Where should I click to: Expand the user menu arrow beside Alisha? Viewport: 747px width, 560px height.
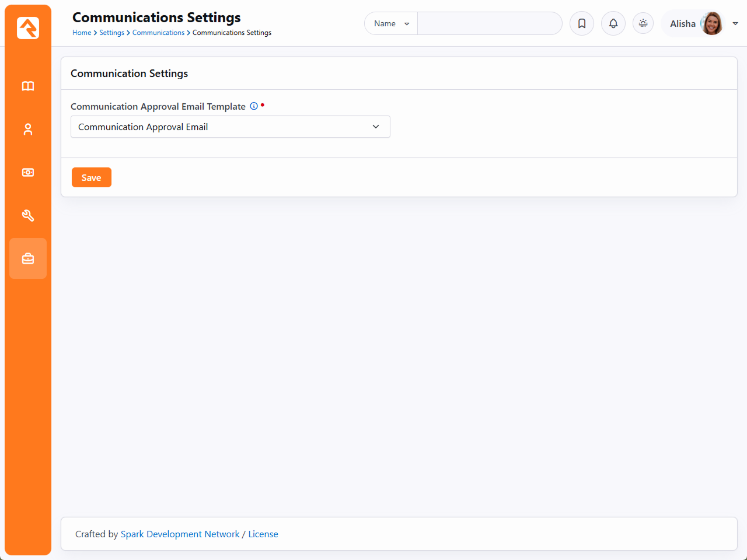click(735, 23)
